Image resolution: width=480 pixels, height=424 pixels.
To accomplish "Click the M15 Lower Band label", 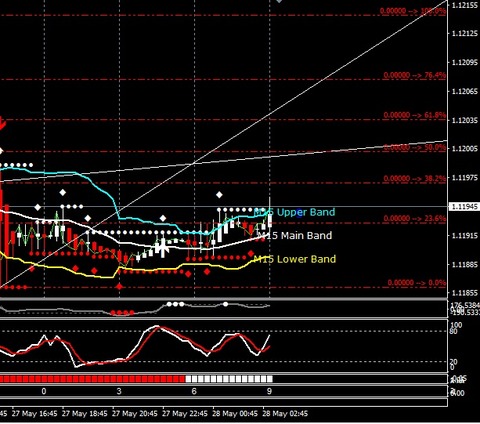I will (295, 259).
